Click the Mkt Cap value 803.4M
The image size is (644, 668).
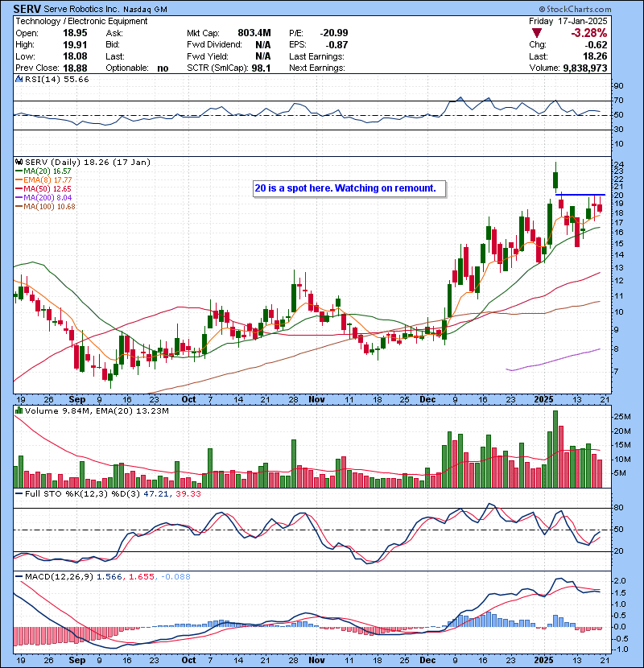point(254,33)
